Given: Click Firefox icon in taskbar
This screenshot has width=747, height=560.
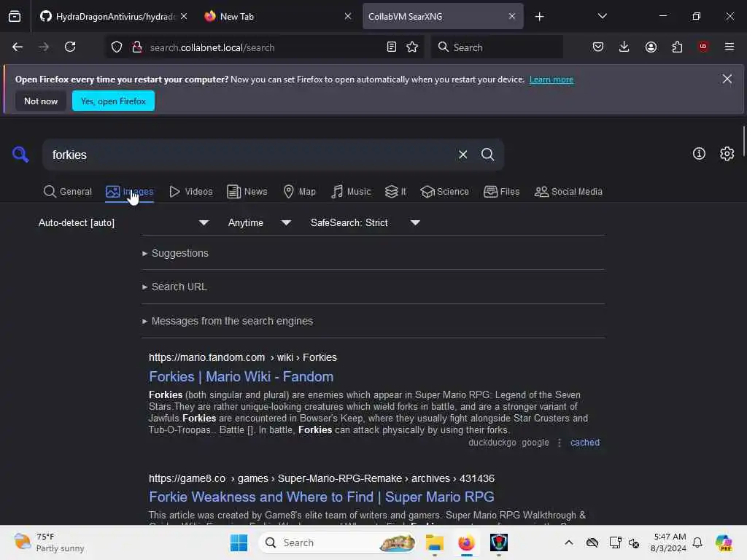Looking at the screenshot, I should (x=466, y=542).
